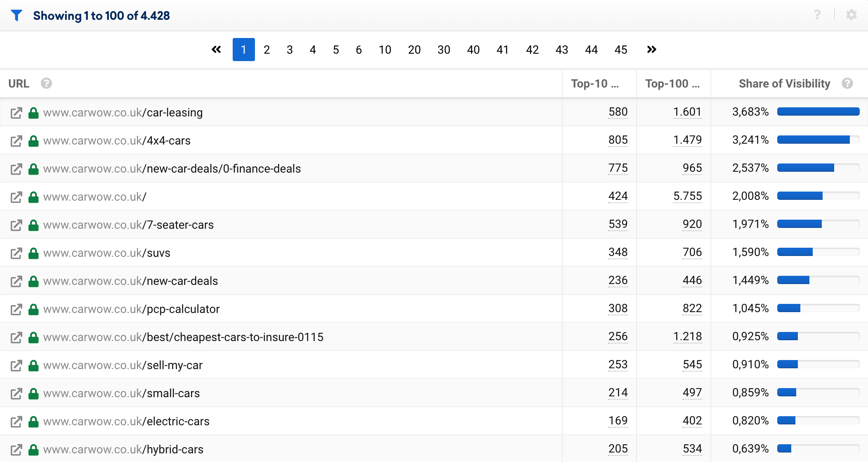Screen dimensions: 868x462
Task: Click the URL column header
Action: (x=19, y=83)
